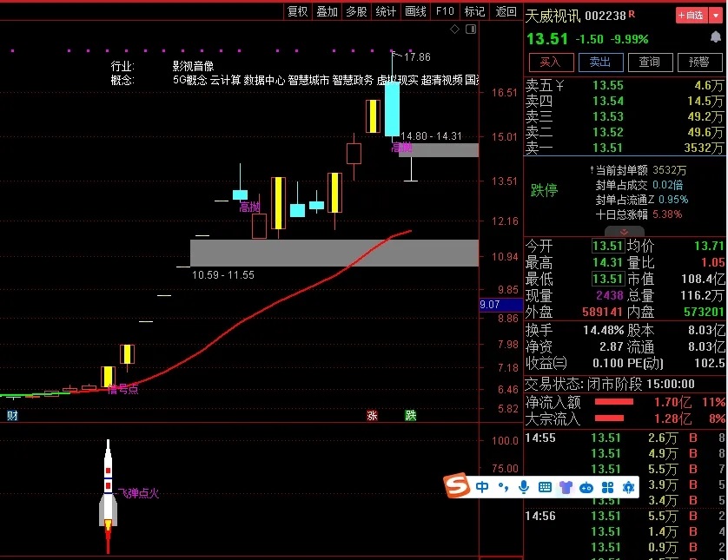Toggle Chinese punctuation mode on Sogou bar
The image size is (728, 560).
[503, 487]
